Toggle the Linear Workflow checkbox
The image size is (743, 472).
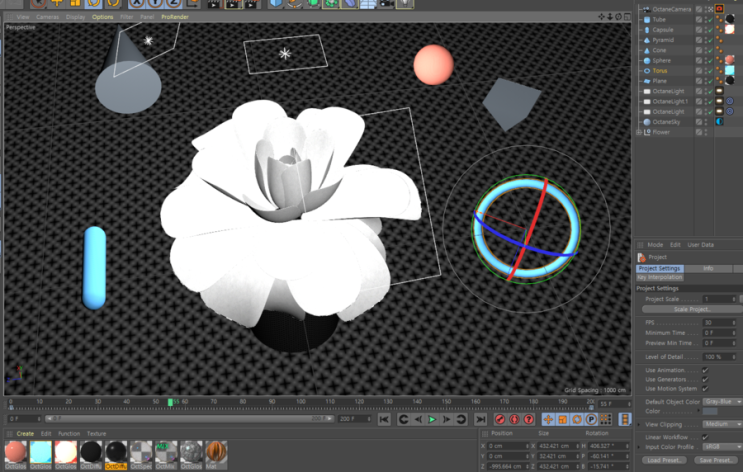[x=705, y=436]
